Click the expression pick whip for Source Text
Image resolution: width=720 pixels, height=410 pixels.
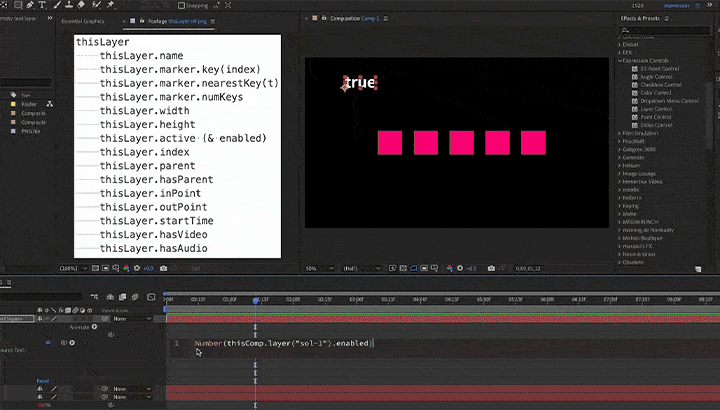64,343
